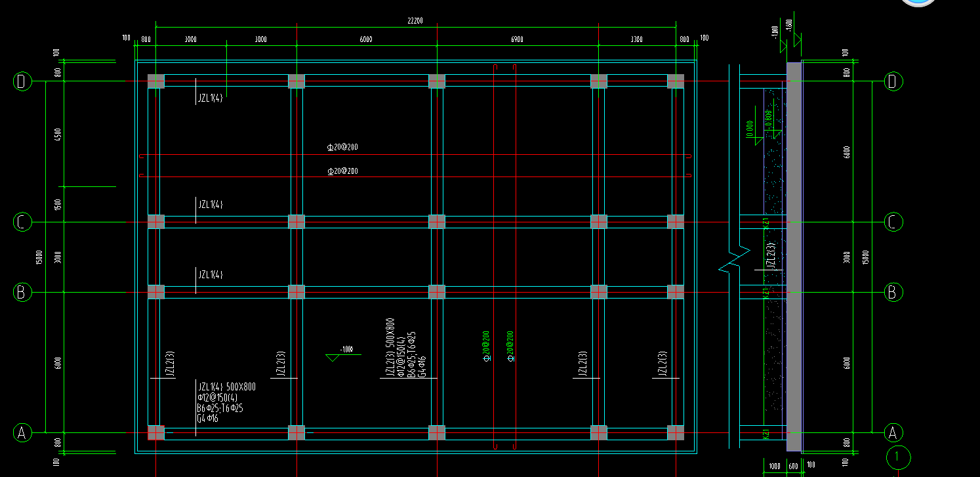Select the right axis bubble A

pyautogui.click(x=892, y=433)
